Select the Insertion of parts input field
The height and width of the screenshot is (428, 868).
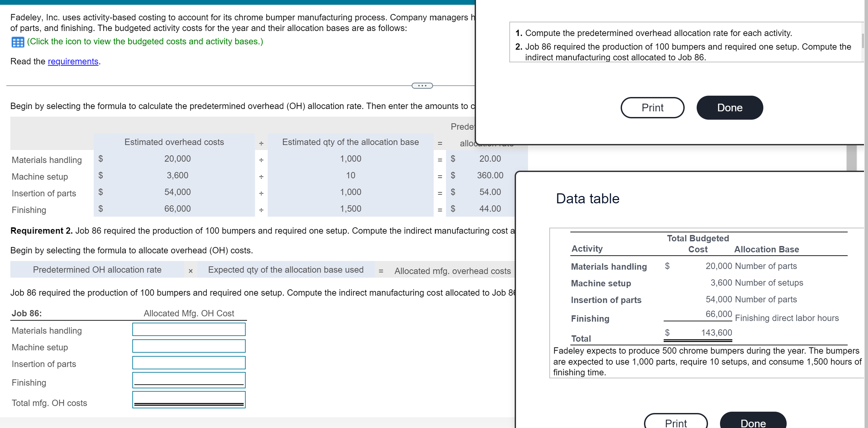click(x=189, y=363)
